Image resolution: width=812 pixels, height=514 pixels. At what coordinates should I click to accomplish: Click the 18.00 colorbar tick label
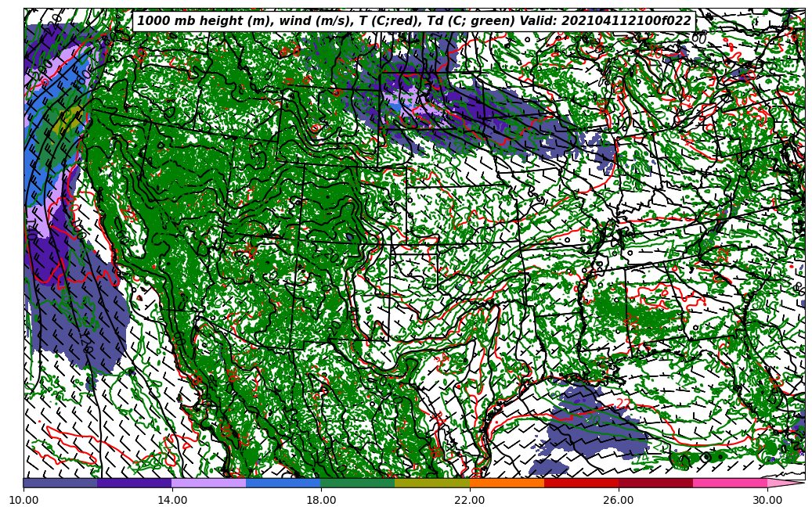[321, 499]
